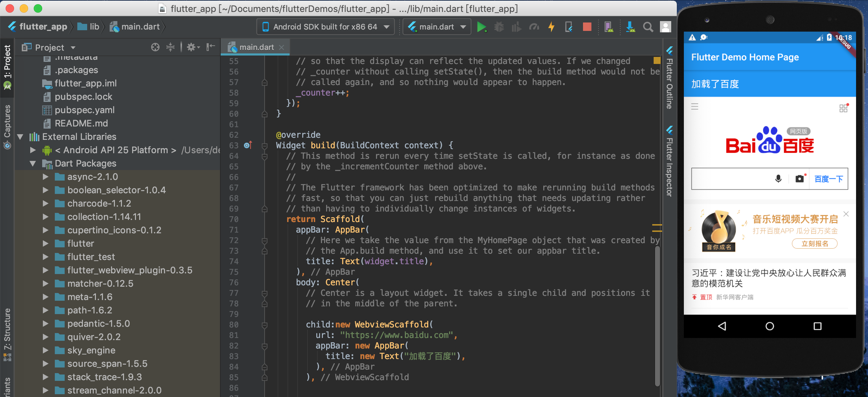
Task: Click the Flutter Attach device icon
Action: tap(568, 27)
